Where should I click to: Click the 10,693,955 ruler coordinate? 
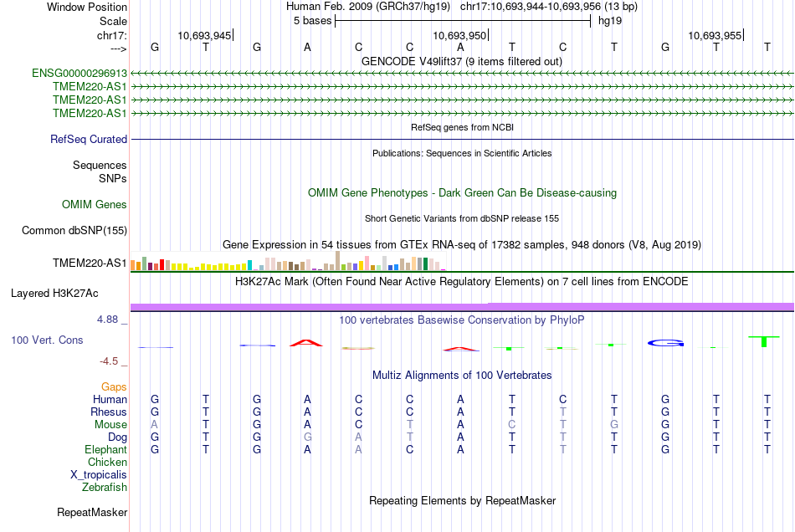pos(715,35)
